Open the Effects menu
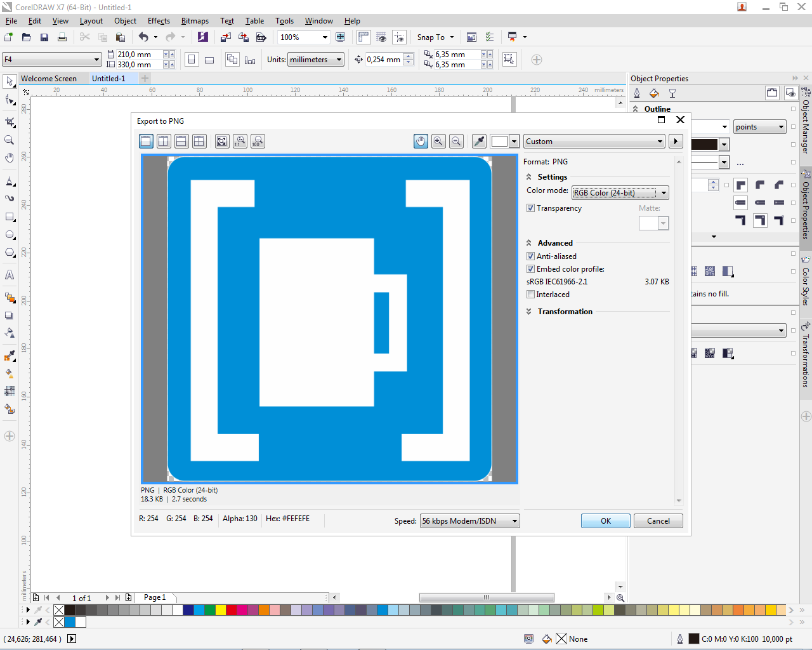The height and width of the screenshot is (650, 812). pyautogui.click(x=159, y=21)
